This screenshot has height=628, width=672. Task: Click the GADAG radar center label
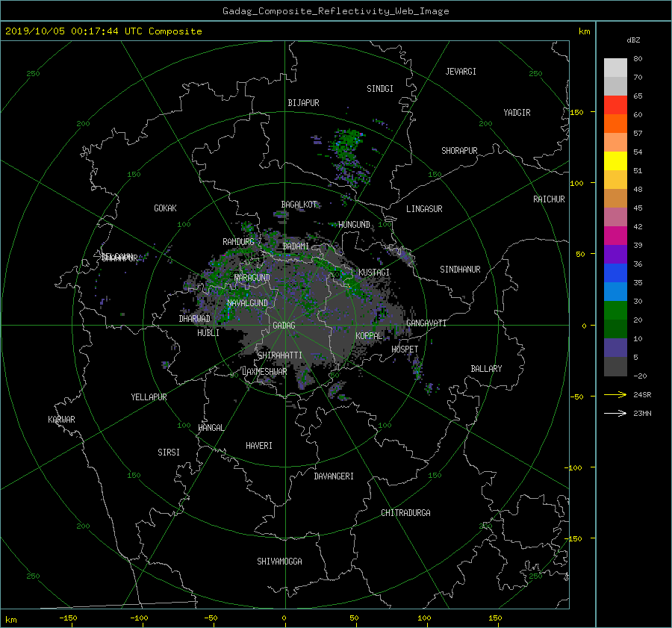coord(284,326)
